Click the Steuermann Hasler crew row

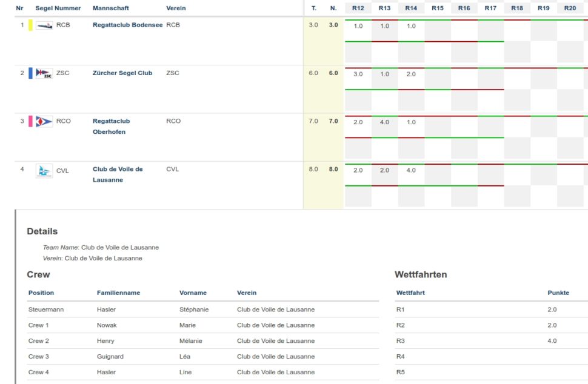coord(203,310)
